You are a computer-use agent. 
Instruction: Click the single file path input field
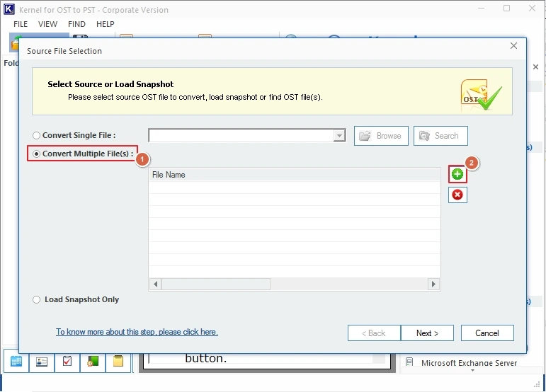tap(241, 136)
